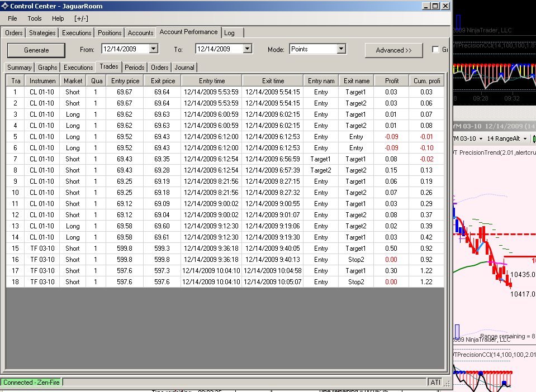536x392 pixels.
Task: Click 10435.0 price label in chart window
Action: 523,275
